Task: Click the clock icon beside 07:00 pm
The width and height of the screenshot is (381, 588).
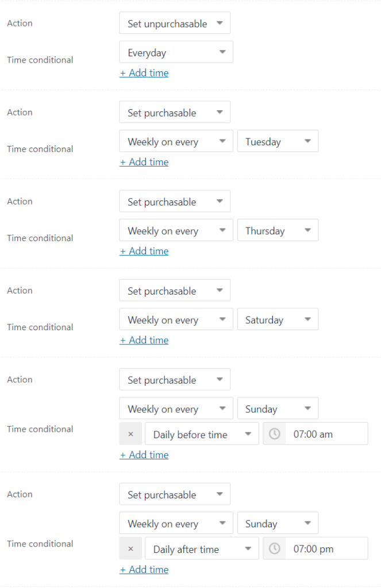Action: point(274,548)
